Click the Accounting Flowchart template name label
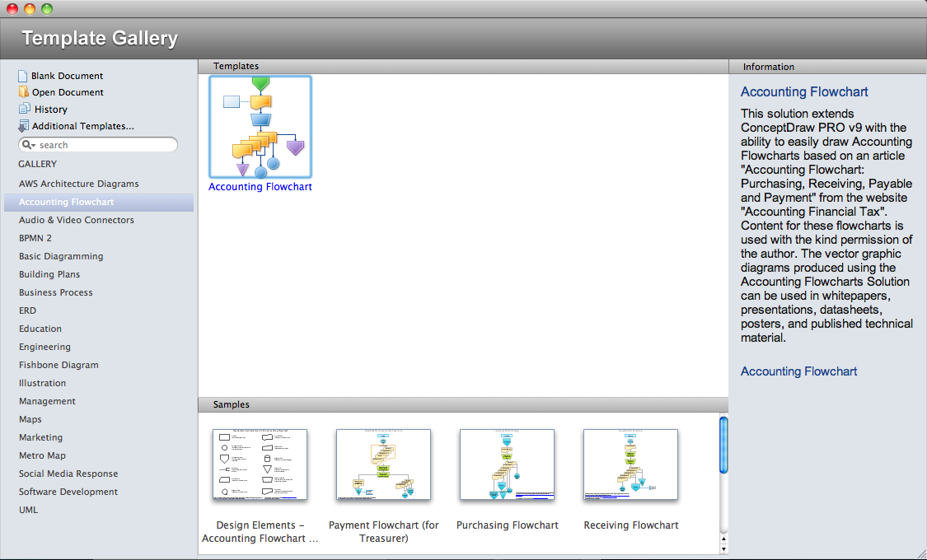 click(x=260, y=187)
